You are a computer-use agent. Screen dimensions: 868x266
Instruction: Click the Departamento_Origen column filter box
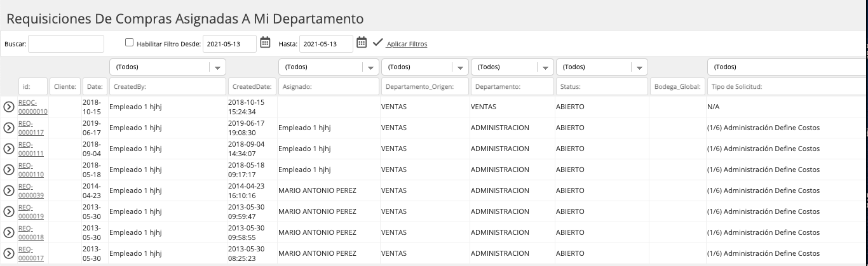coord(425,86)
